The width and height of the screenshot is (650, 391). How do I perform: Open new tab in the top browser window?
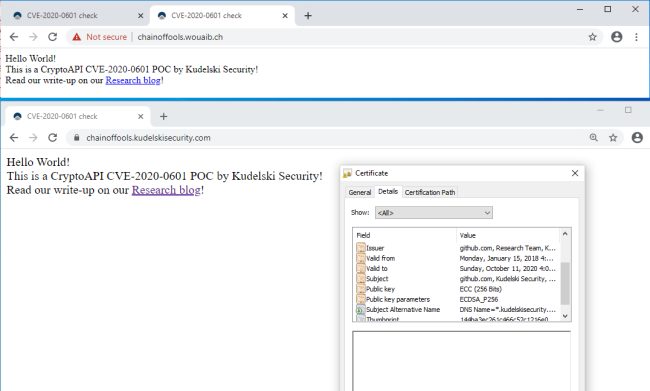tap(308, 16)
